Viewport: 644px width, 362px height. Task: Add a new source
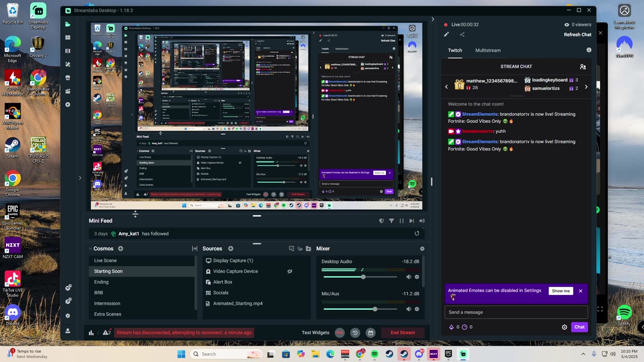coord(230,248)
